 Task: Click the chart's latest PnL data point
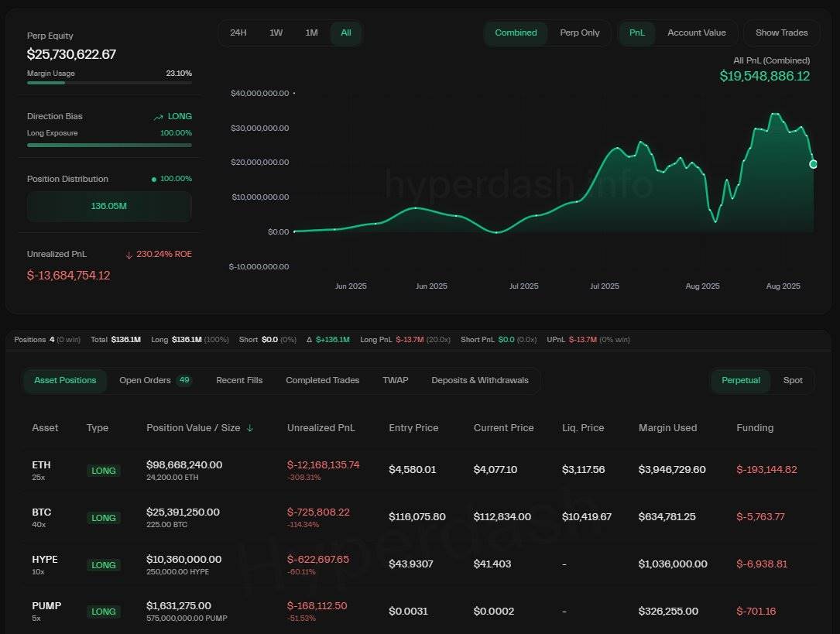pos(813,164)
